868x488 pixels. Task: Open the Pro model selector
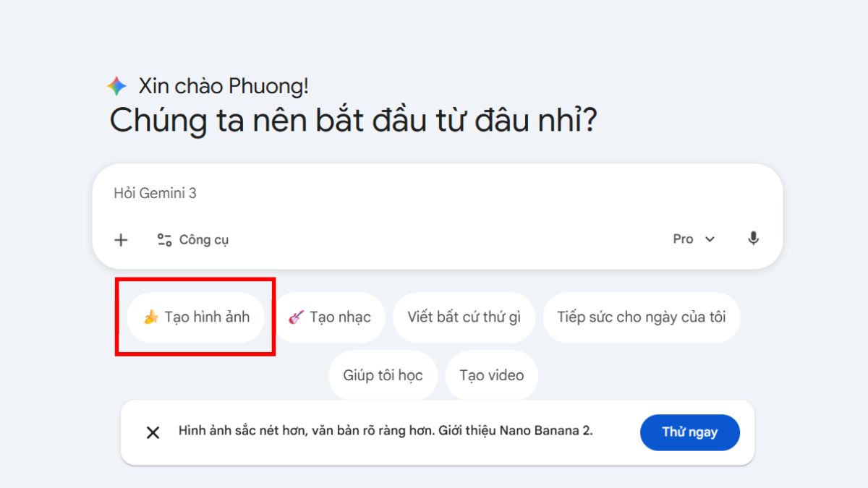pos(692,239)
